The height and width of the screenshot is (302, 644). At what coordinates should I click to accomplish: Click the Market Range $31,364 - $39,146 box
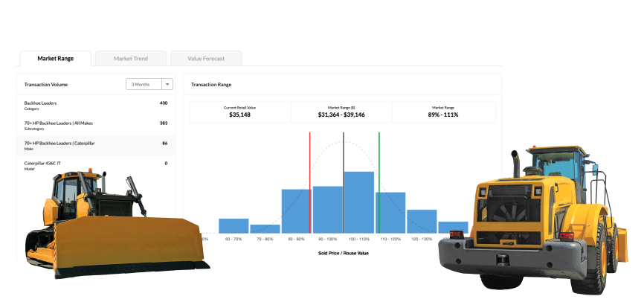coord(341,112)
